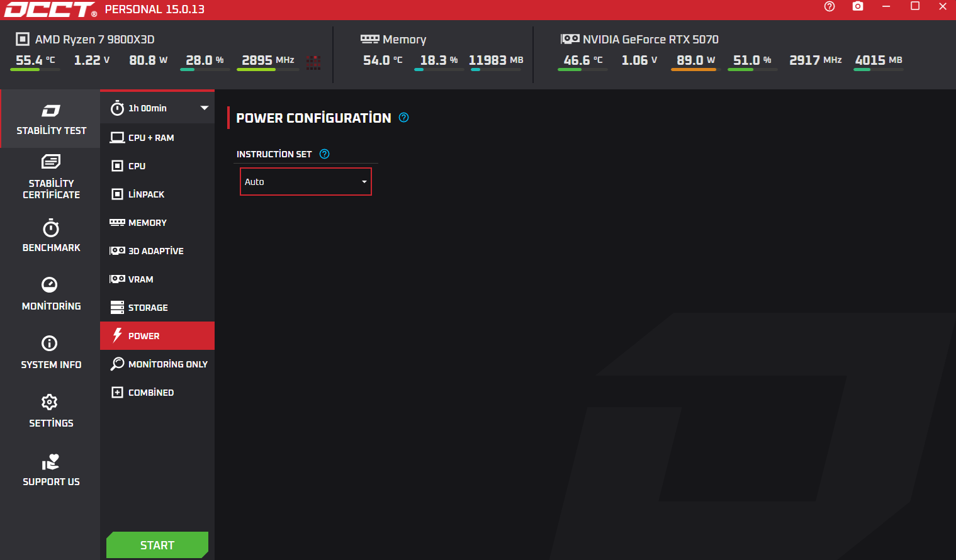Select the VRAM test
The image size is (956, 560).
click(x=157, y=279)
